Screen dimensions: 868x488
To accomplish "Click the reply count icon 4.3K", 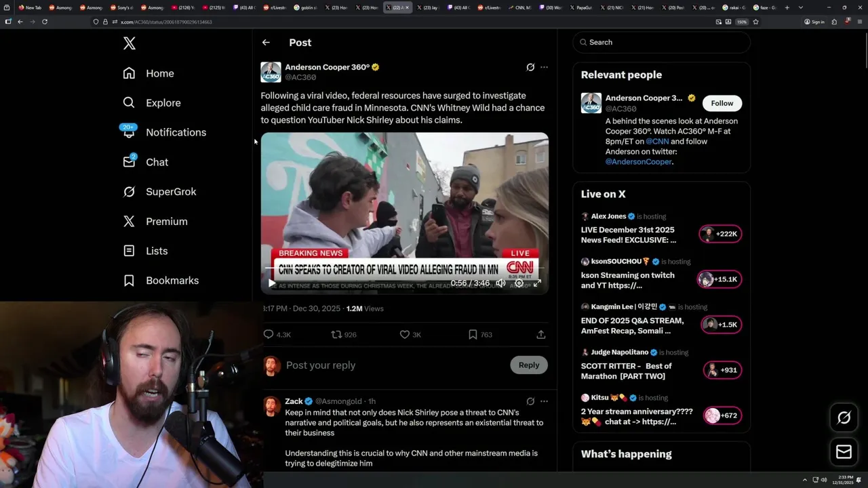I will point(269,334).
